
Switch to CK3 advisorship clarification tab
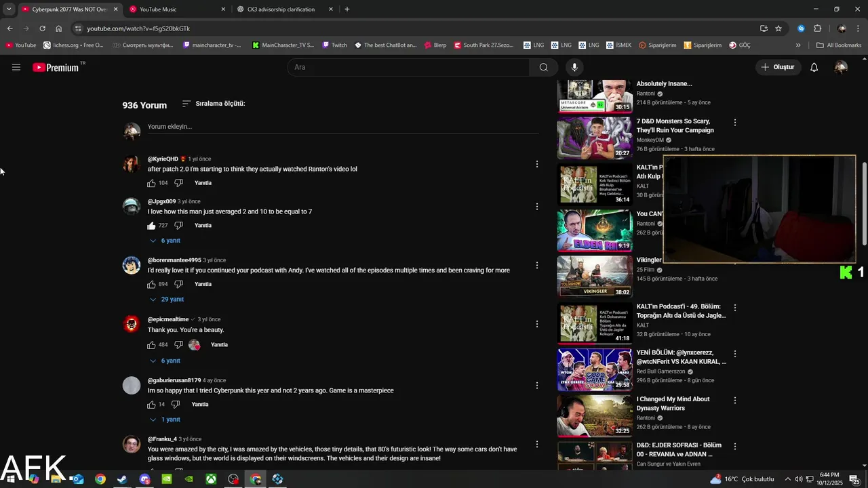click(285, 9)
